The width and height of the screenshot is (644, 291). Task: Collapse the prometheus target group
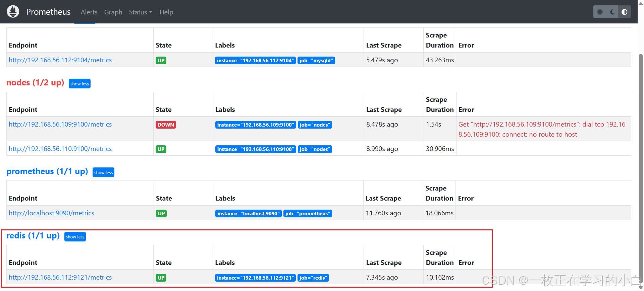[103, 172]
